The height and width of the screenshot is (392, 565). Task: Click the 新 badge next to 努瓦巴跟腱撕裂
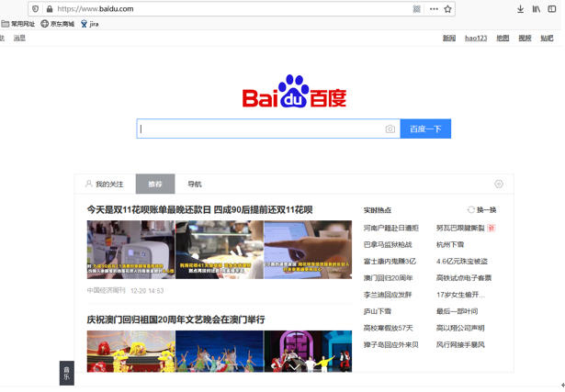click(x=492, y=228)
